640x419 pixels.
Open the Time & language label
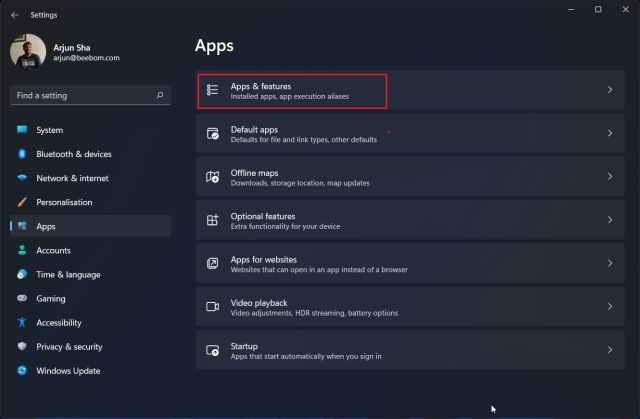[68, 275]
